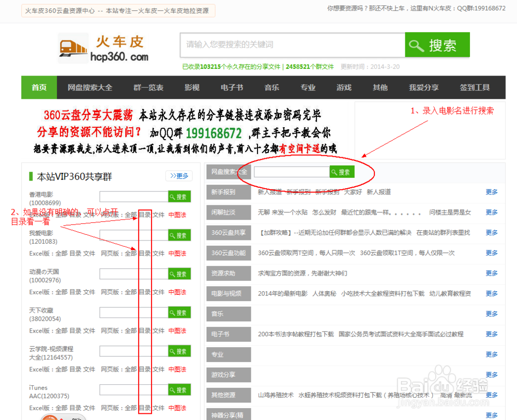This screenshot has height=420, width=517.
Task: Open 签到工具 in the nav bar
Action: click(x=475, y=87)
